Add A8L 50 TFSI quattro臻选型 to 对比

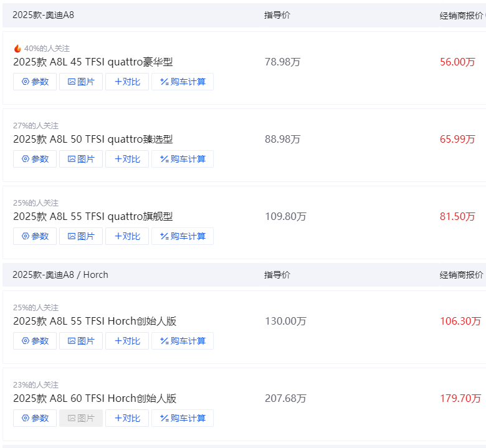point(127,159)
